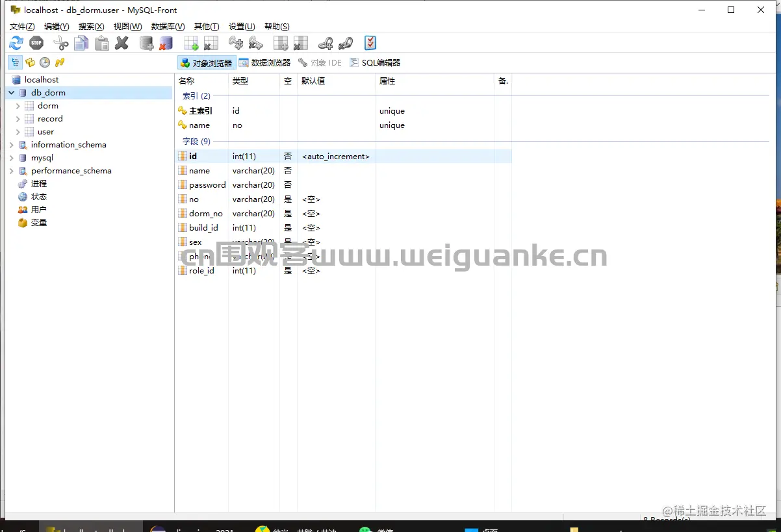Click the 索引 (2) group header
Viewport: 781px width, 532px height.
196,96
